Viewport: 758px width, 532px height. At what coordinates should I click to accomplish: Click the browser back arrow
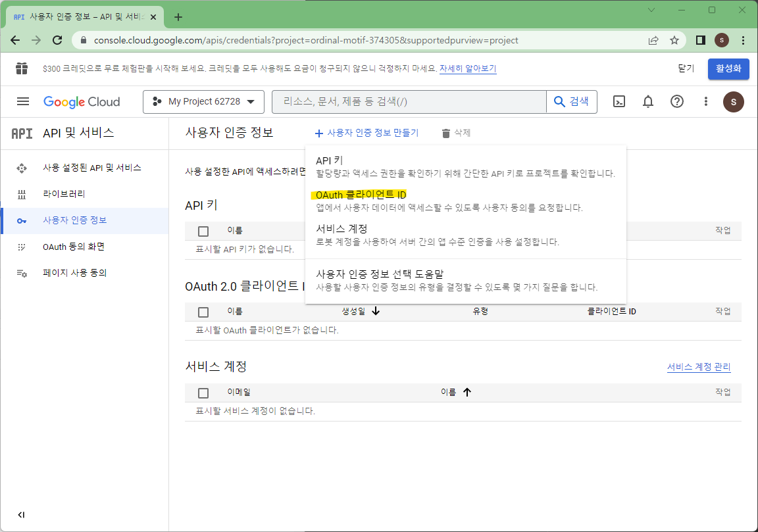tap(16, 40)
